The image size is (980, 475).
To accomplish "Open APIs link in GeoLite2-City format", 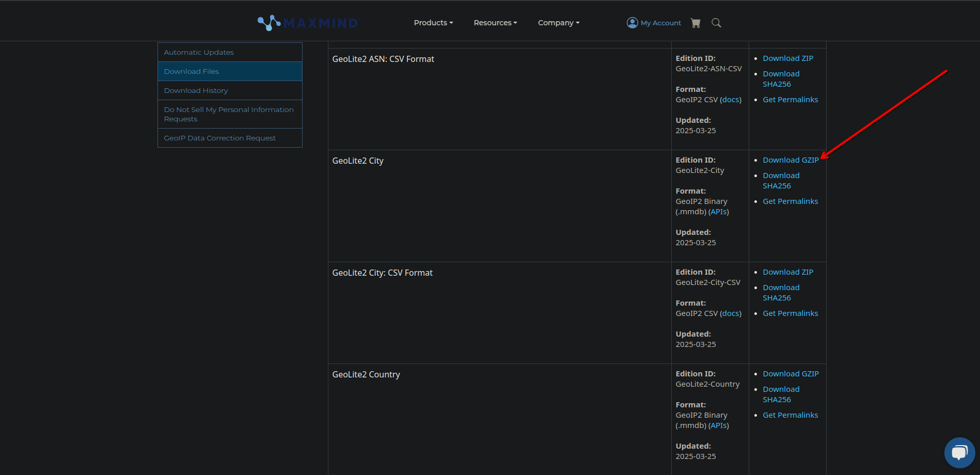I will click(719, 212).
